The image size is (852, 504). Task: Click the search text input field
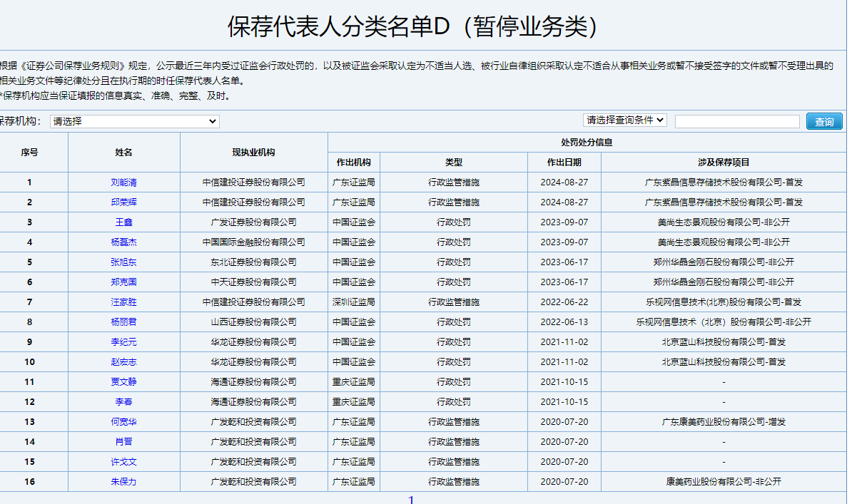(x=736, y=122)
